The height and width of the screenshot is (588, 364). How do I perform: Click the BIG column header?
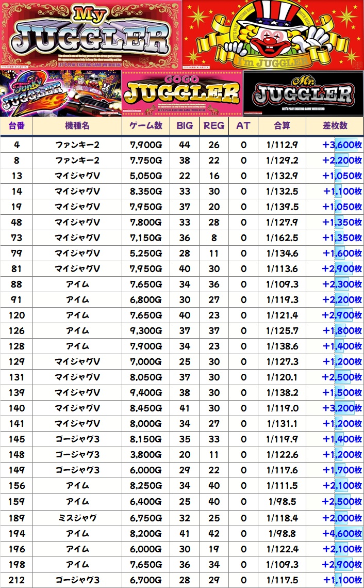[185, 126]
